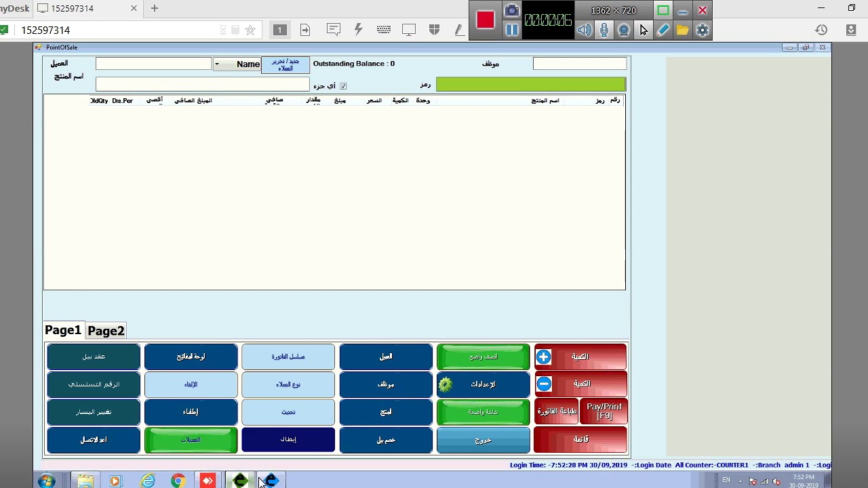Click the new/edit customers button
Screen dimensions: 868x488
click(285, 64)
